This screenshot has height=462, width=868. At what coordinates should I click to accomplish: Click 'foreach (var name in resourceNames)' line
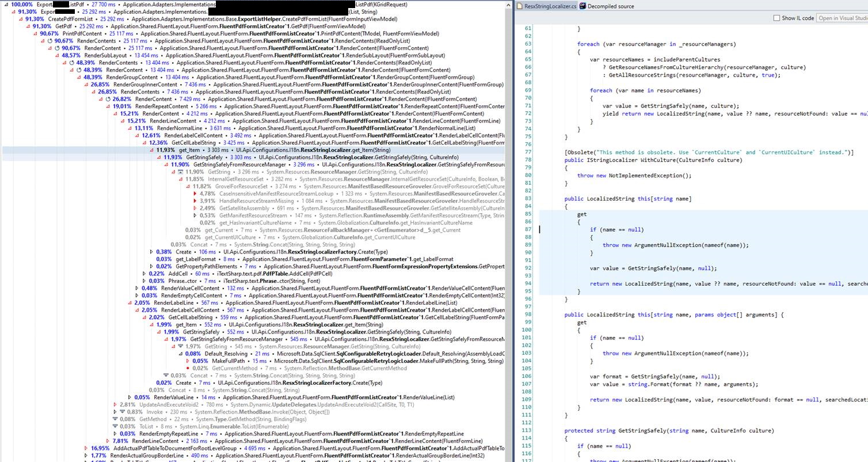[x=646, y=90]
